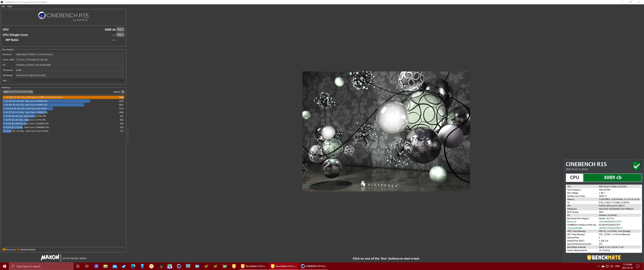The image size is (644, 270).
Task: Click the HPET Timer/Skewing row
Action: [604, 231]
